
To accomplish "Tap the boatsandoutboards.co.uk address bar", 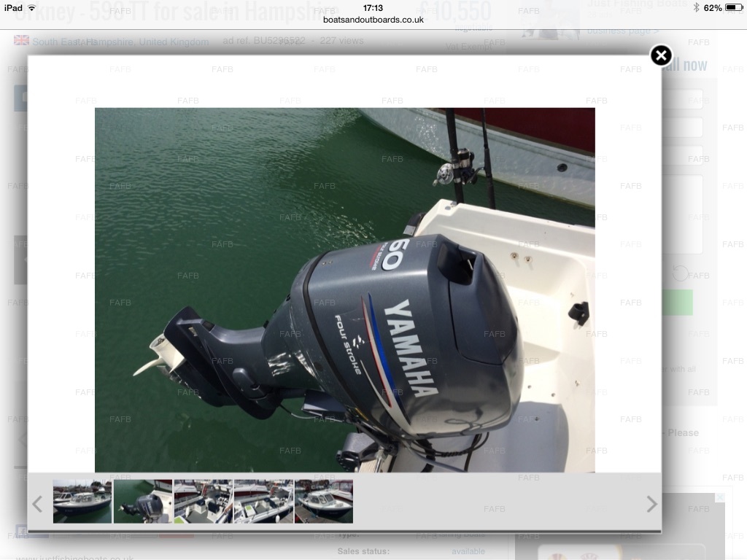I will pos(373,20).
